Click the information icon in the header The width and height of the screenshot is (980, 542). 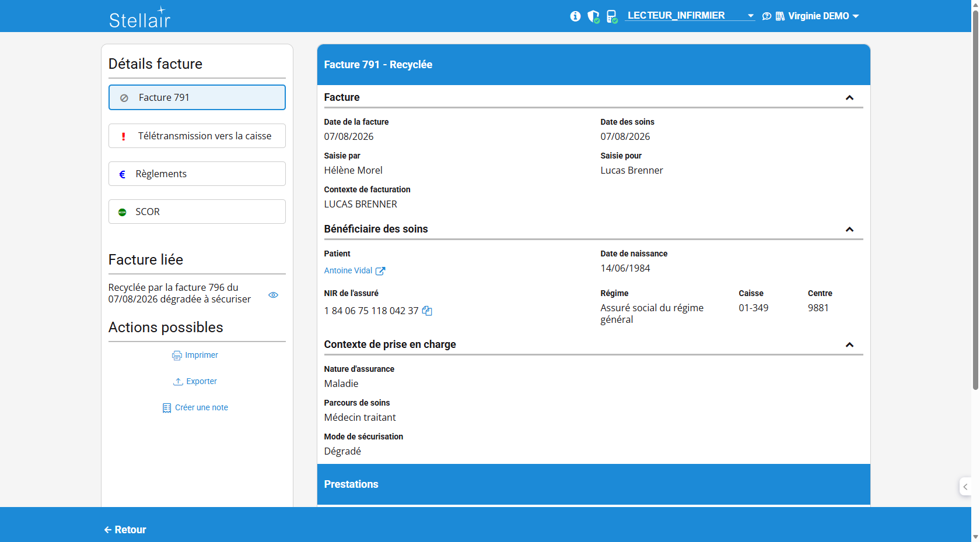pyautogui.click(x=575, y=16)
